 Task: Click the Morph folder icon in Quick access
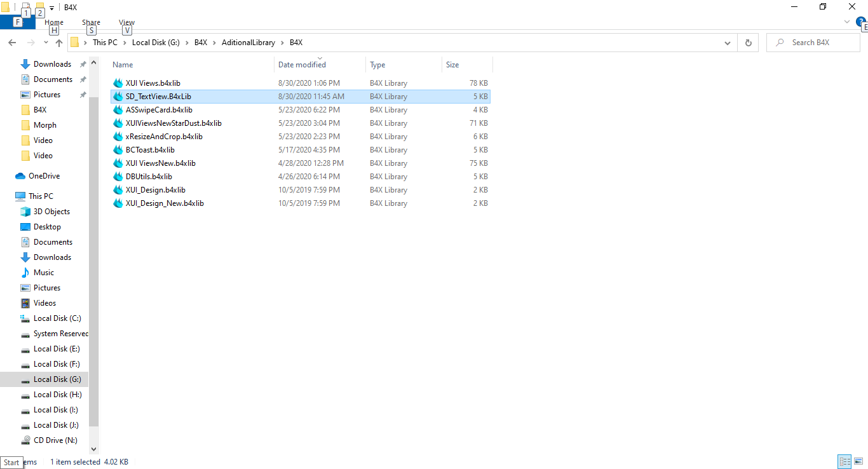pos(25,125)
